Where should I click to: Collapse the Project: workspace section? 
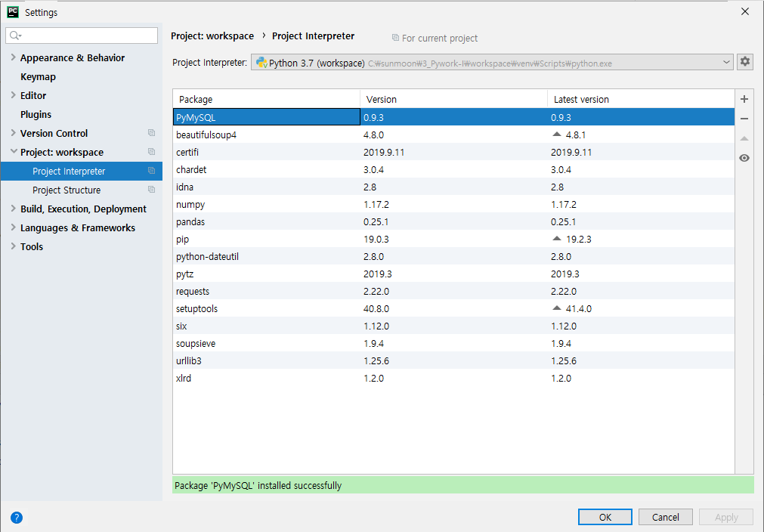[14, 151]
